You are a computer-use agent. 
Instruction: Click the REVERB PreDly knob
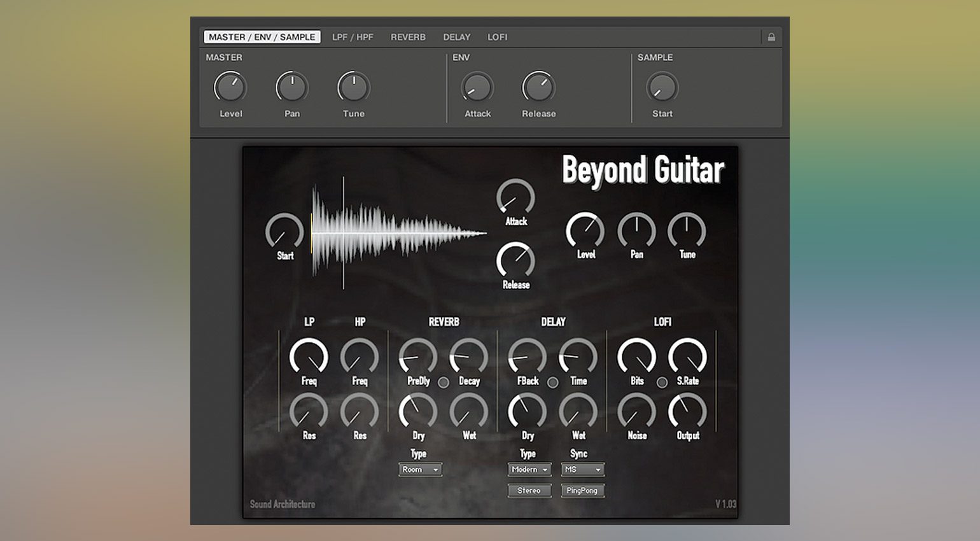click(418, 356)
